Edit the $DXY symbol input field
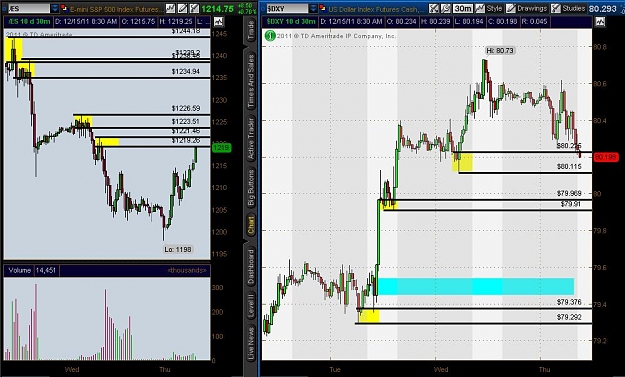This screenshot has width=625, height=377. coord(287,8)
